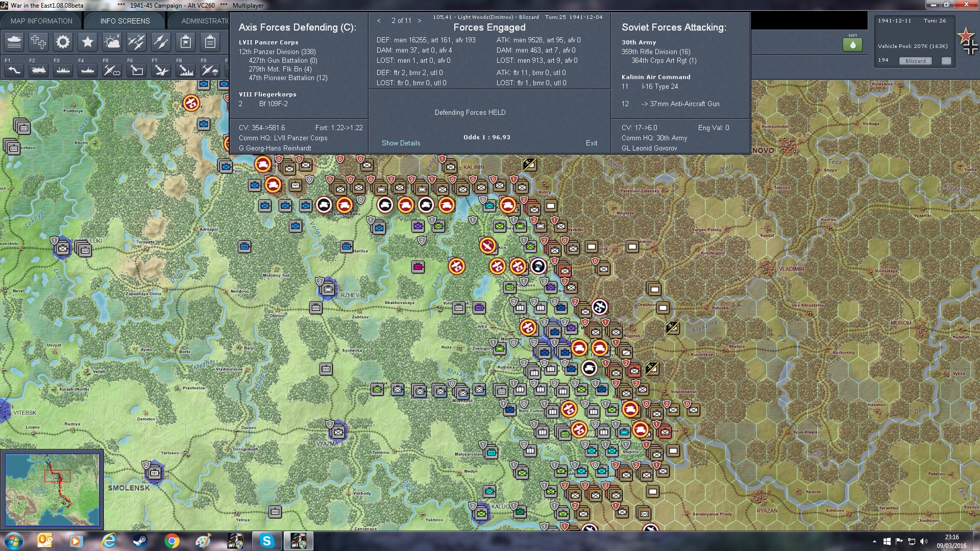Select F3 naval transport ship icon
Screen dimensions: 980x551
[x=63, y=70]
